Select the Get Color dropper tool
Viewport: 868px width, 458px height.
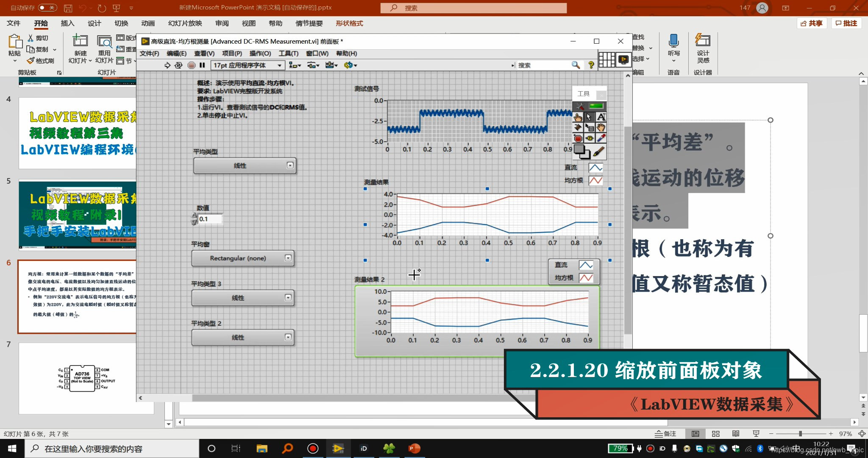click(601, 138)
